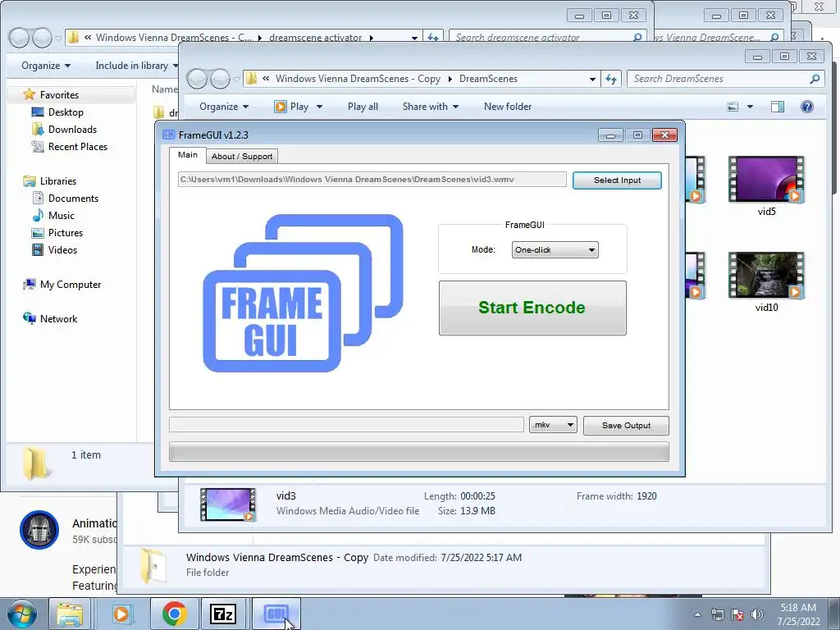Click Play in the DreamScenes toolbar
This screenshot has height=630, width=840.
coord(292,107)
